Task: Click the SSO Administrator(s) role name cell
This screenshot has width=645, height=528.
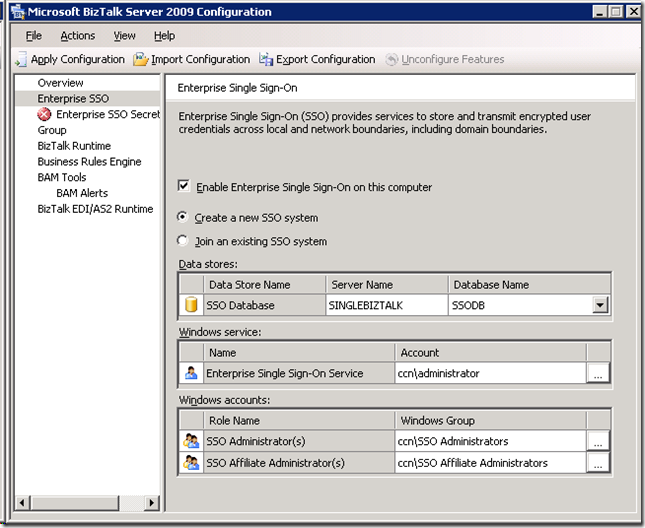Action: point(299,441)
